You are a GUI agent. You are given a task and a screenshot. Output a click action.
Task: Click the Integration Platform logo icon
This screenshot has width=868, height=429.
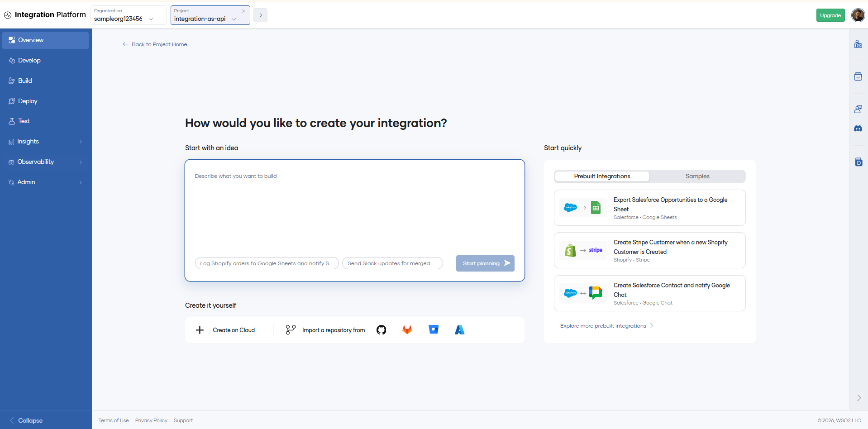pyautogui.click(x=8, y=15)
